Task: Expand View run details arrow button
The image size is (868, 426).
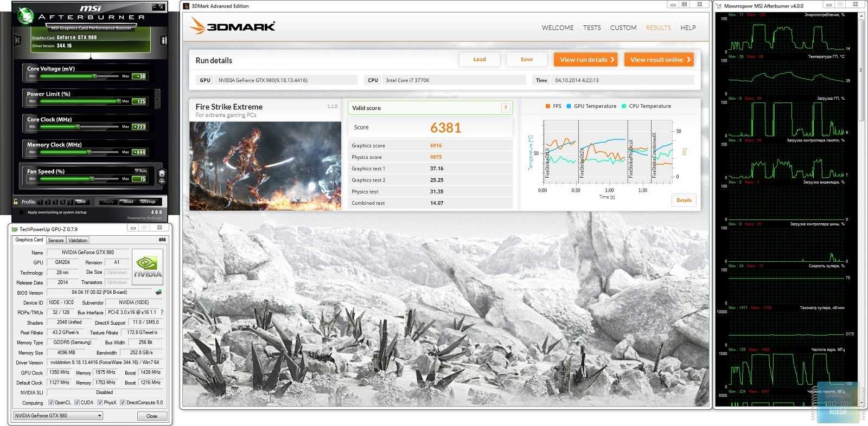Action: click(x=586, y=60)
